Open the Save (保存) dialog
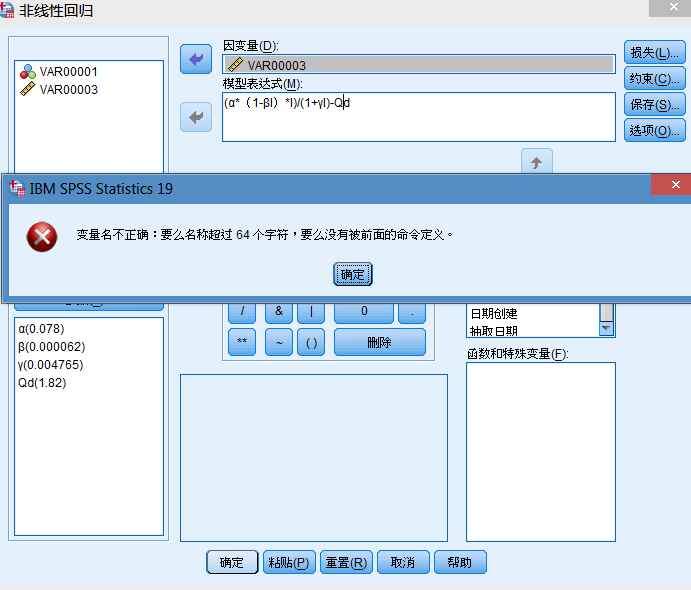 click(655, 104)
